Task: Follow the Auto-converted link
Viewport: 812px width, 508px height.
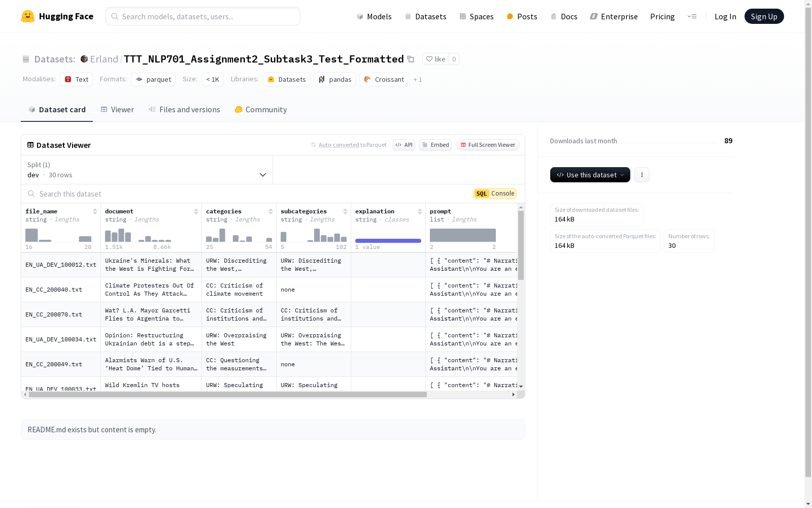Action: point(339,145)
